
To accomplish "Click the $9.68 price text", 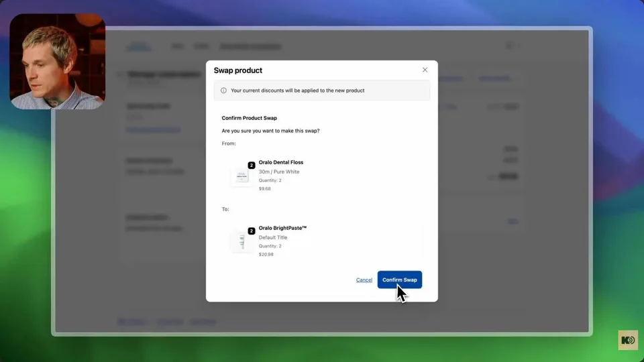I will 264,189.
